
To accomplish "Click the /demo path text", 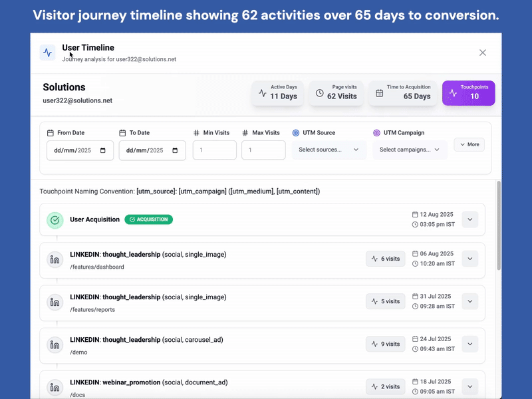I will pos(78,352).
